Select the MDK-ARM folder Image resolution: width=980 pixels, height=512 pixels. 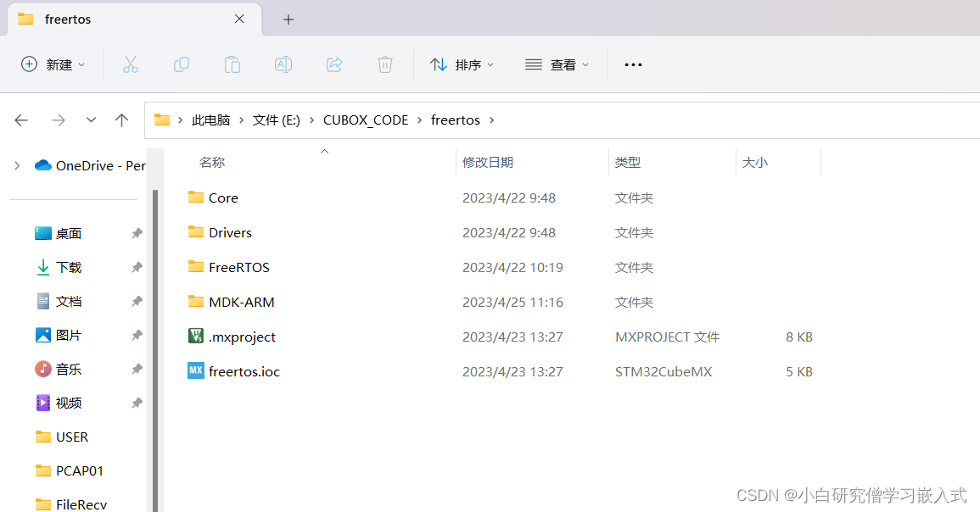pos(241,303)
